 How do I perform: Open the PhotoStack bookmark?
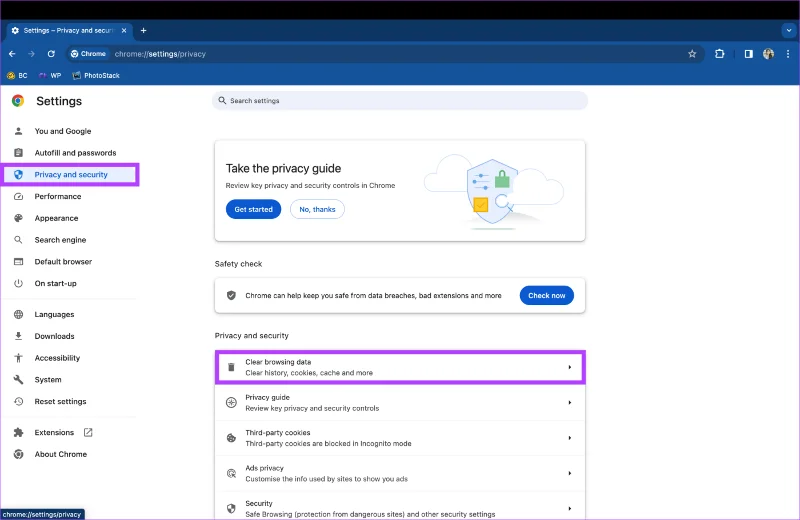point(96,76)
